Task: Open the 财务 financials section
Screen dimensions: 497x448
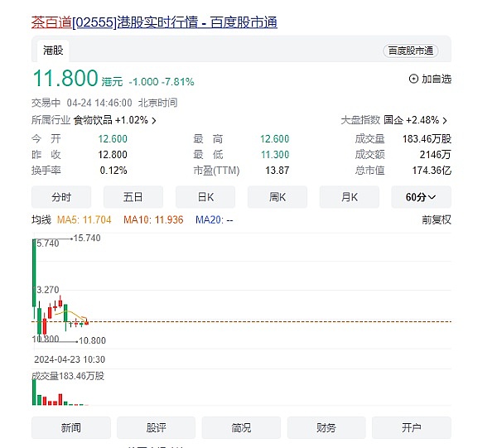Action: pos(326,428)
